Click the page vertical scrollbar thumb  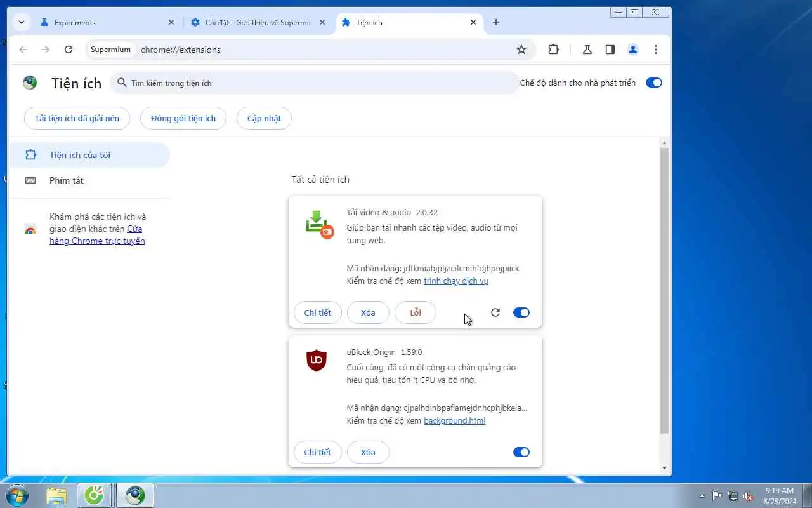pyautogui.click(x=664, y=291)
